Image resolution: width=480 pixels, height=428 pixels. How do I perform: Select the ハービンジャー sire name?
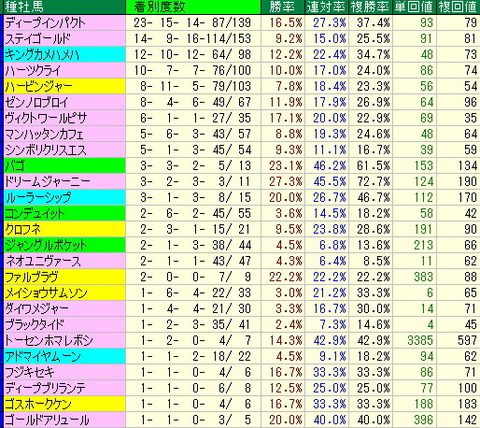tap(39, 86)
